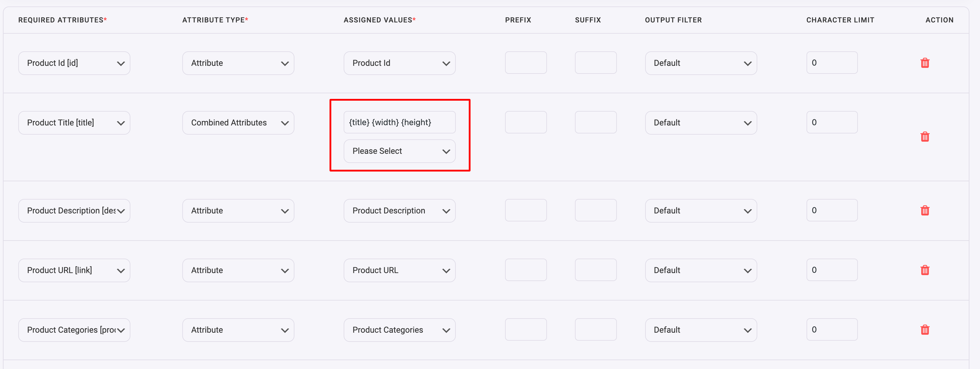
Task: Focus the Character Limit field for Product Description
Action: [832, 210]
